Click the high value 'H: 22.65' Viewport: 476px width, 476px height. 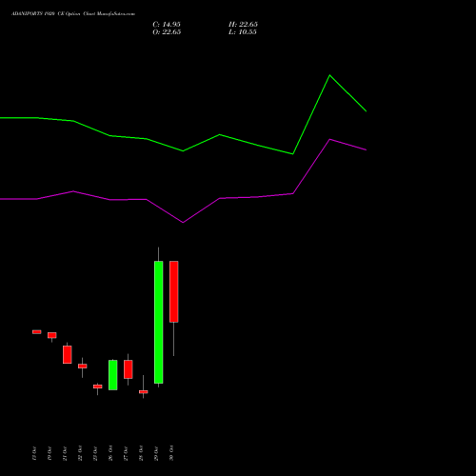243,25
